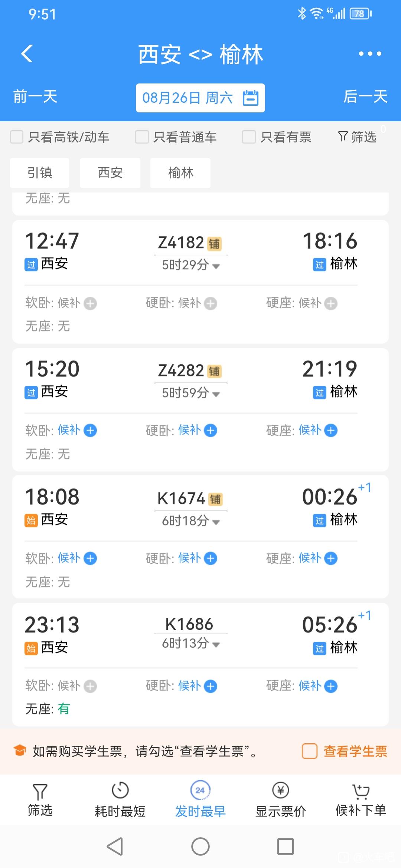
Task: Tap the back arrow icon
Action: click(x=27, y=54)
